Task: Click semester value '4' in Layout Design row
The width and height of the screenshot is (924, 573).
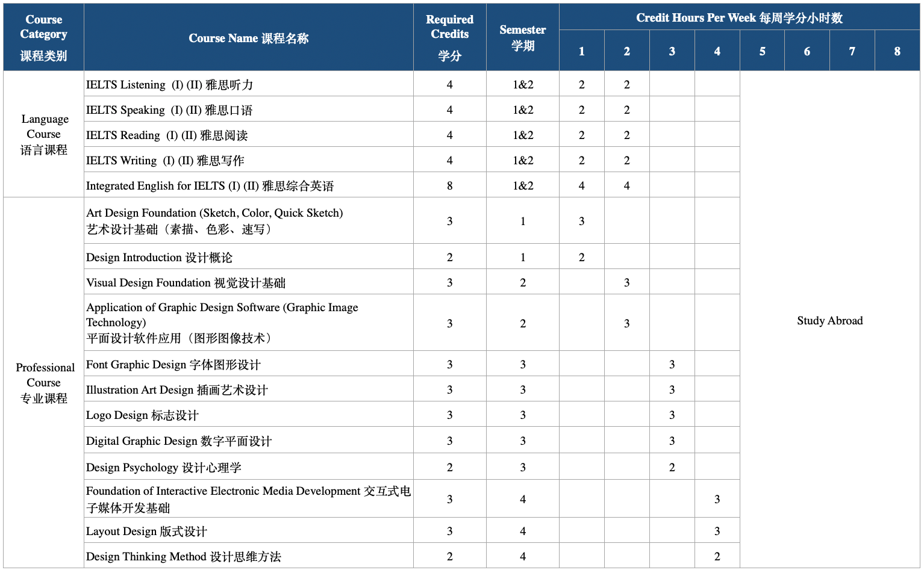Action: (523, 531)
